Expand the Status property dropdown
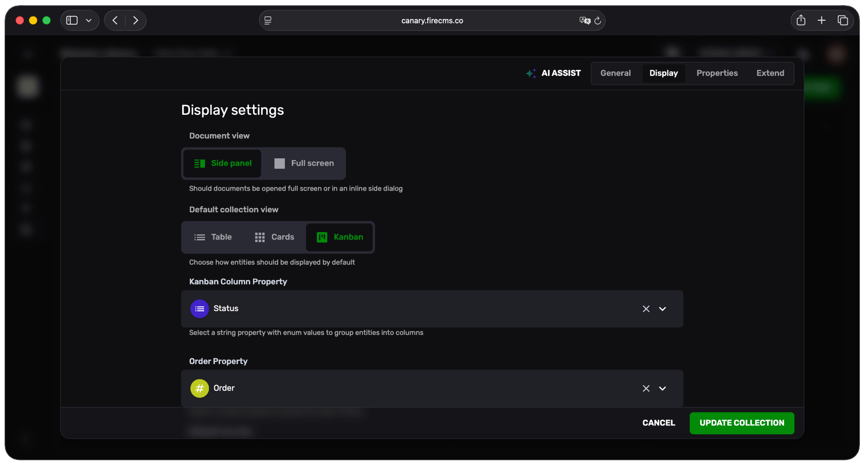 [663, 309]
